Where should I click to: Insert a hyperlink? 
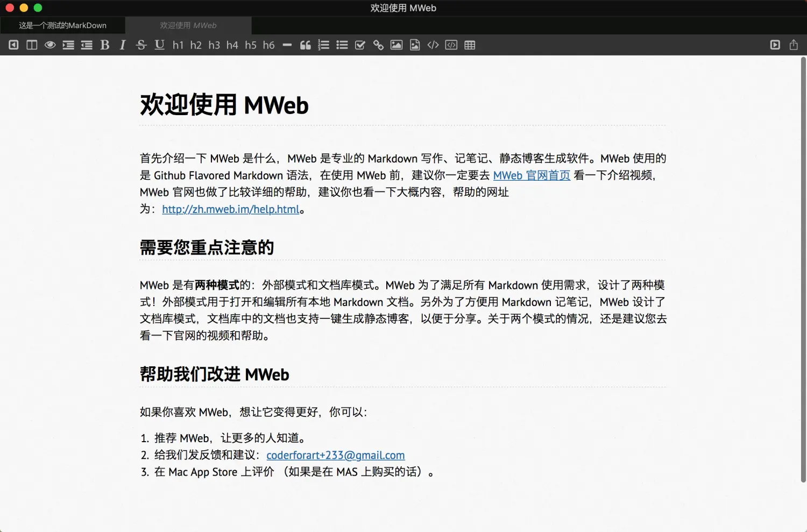(378, 45)
